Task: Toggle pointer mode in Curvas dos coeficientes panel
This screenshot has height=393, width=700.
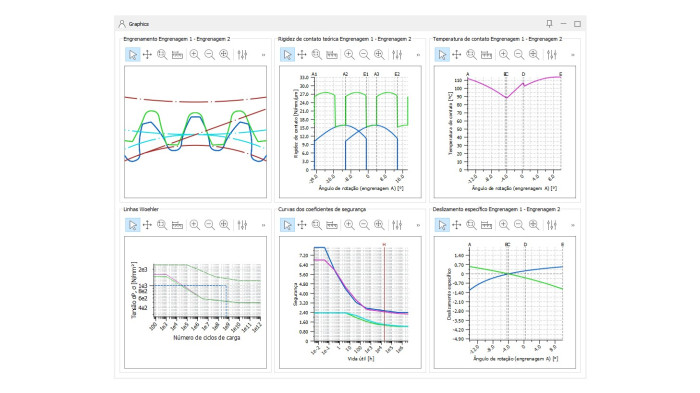Action: (288, 225)
